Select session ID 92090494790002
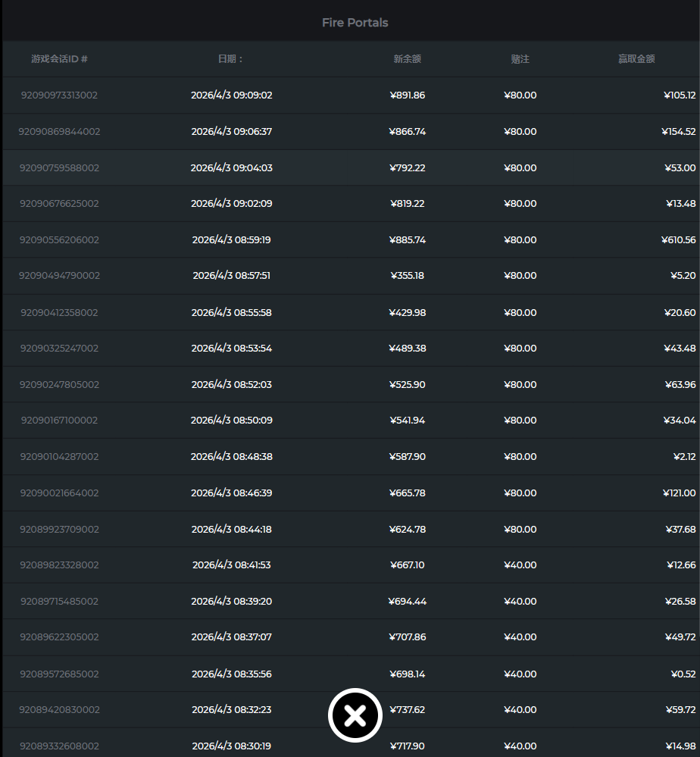Viewport: 700px width, 757px height. pos(59,276)
